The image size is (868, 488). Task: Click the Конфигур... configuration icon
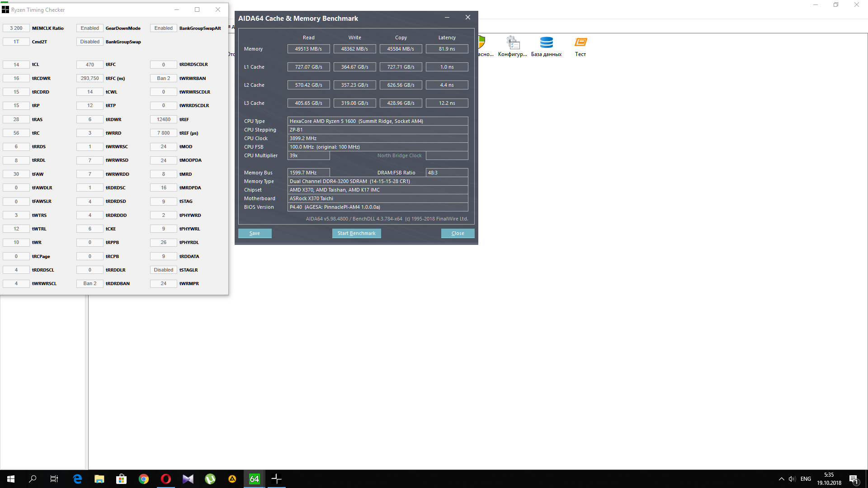click(x=512, y=46)
